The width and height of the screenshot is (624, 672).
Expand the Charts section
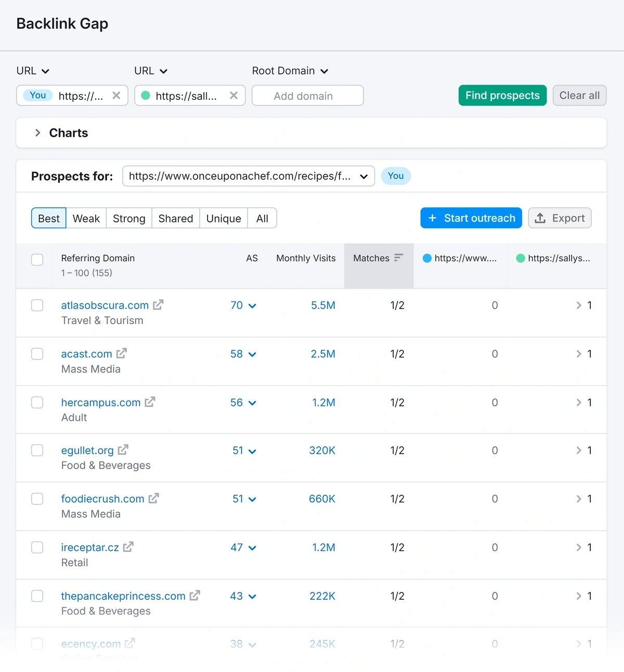38,133
